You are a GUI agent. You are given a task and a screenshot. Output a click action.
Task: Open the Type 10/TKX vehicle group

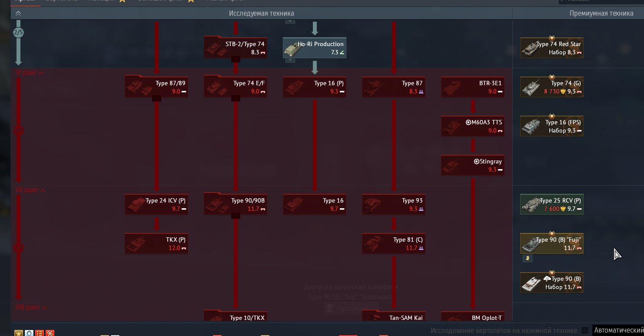[x=236, y=316]
